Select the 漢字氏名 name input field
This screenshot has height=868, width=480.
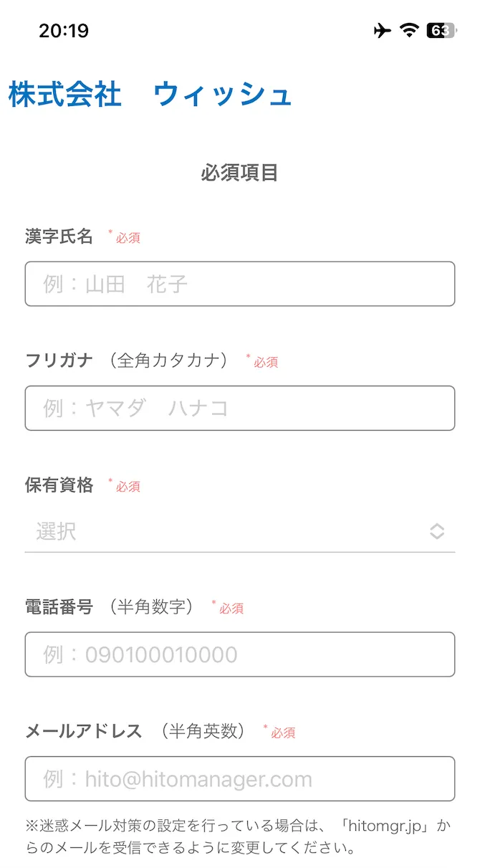pos(240,284)
